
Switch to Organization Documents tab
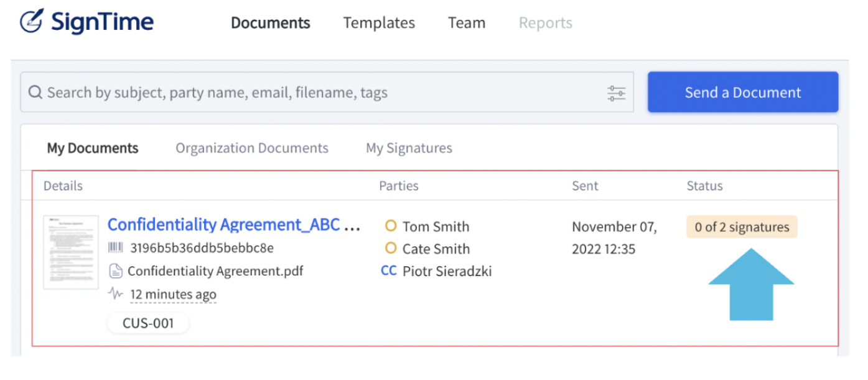point(252,148)
